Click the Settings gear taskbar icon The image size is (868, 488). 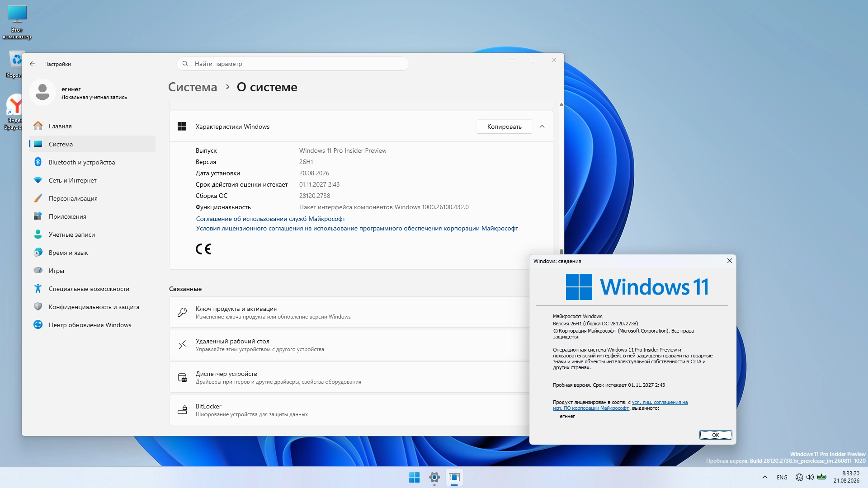point(434,477)
